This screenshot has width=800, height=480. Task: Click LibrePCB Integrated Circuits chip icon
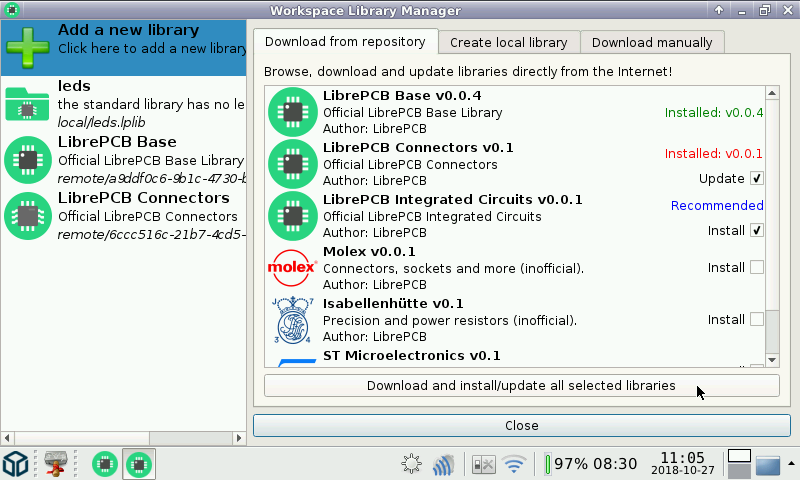[x=293, y=215]
